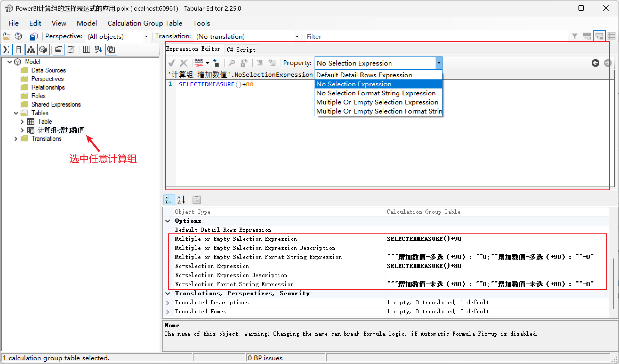Toggle the show hidden objects icon
Screen dimensions: 619x364
tap(71, 49)
